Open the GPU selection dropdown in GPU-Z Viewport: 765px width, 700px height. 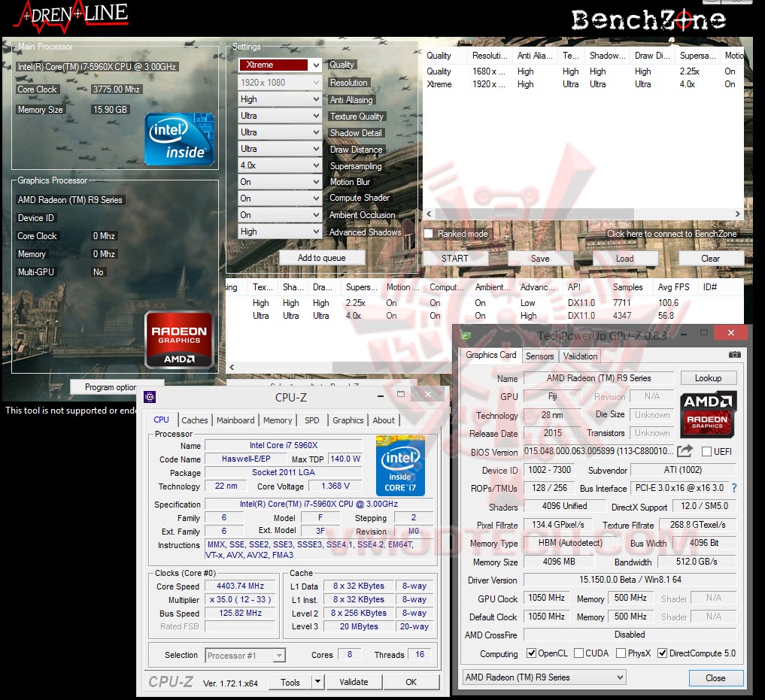[544, 677]
